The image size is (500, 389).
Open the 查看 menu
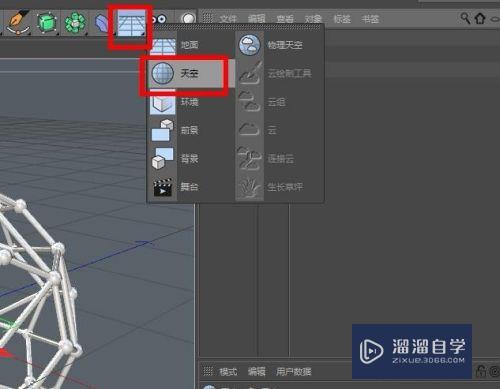coord(285,19)
